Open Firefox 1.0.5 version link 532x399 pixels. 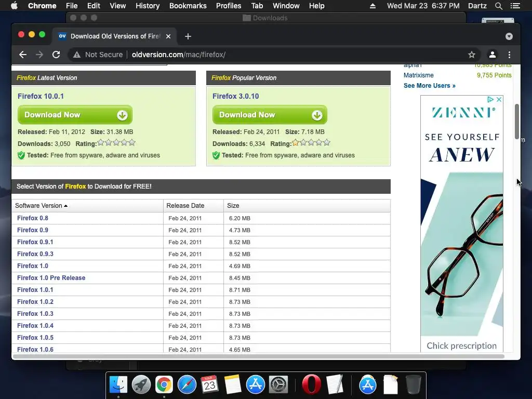pos(35,338)
